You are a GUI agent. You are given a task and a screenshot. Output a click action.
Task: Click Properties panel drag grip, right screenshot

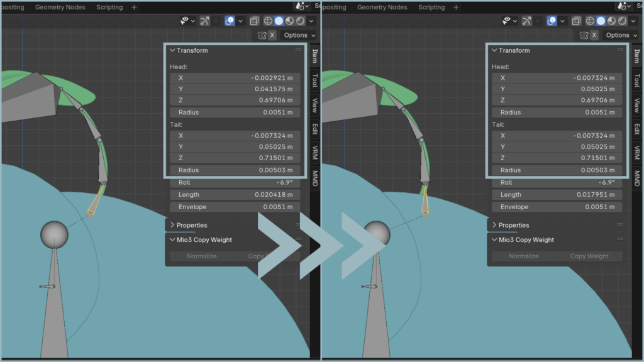(620, 224)
